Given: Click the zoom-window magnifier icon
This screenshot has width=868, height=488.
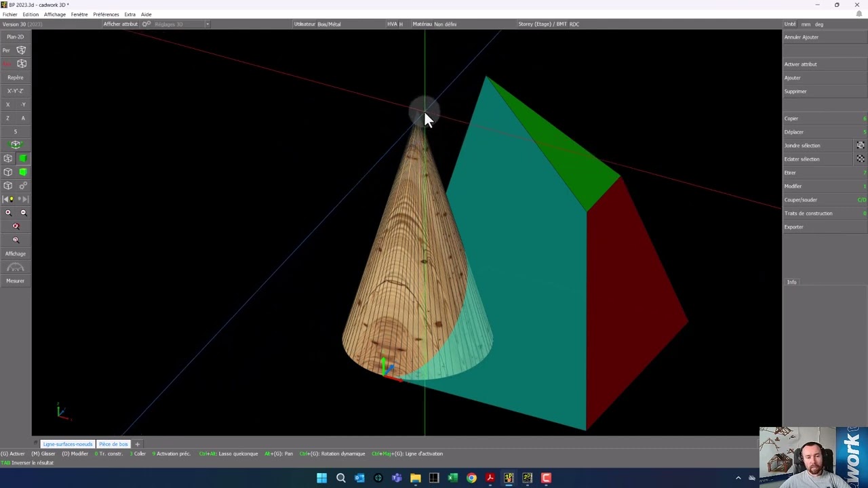Looking at the screenshot, I should [x=16, y=240].
